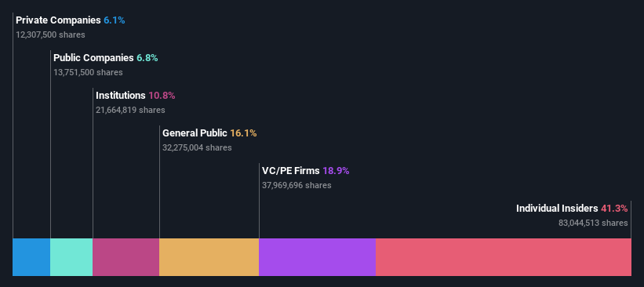The image size is (644, 287).
Task: Click the 16.1% percentage value
Action: pos(243,133)
